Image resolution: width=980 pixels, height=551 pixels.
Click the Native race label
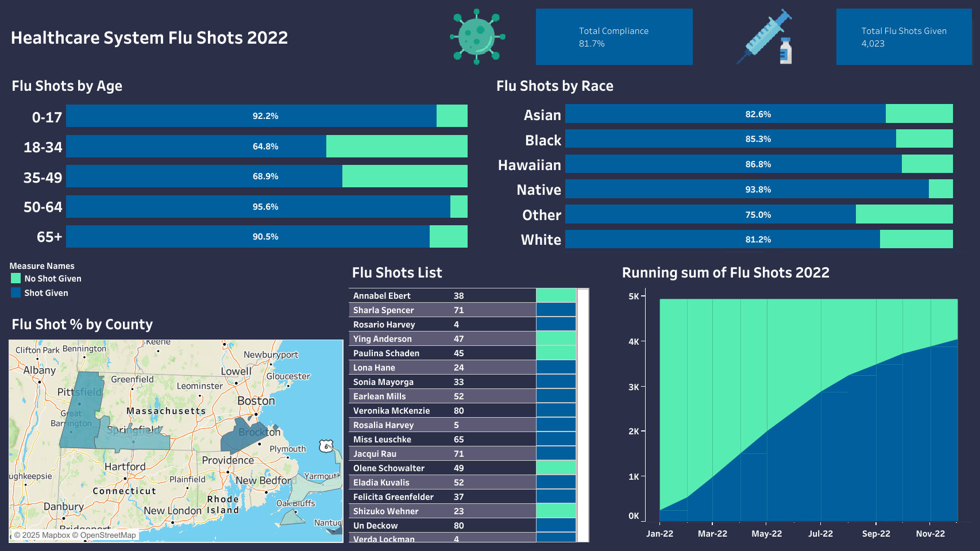pos(538,190)
